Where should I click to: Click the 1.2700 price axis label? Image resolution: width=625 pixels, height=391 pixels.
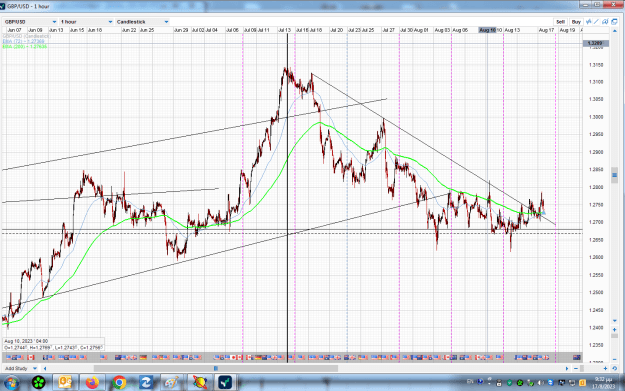pos(596,222)
